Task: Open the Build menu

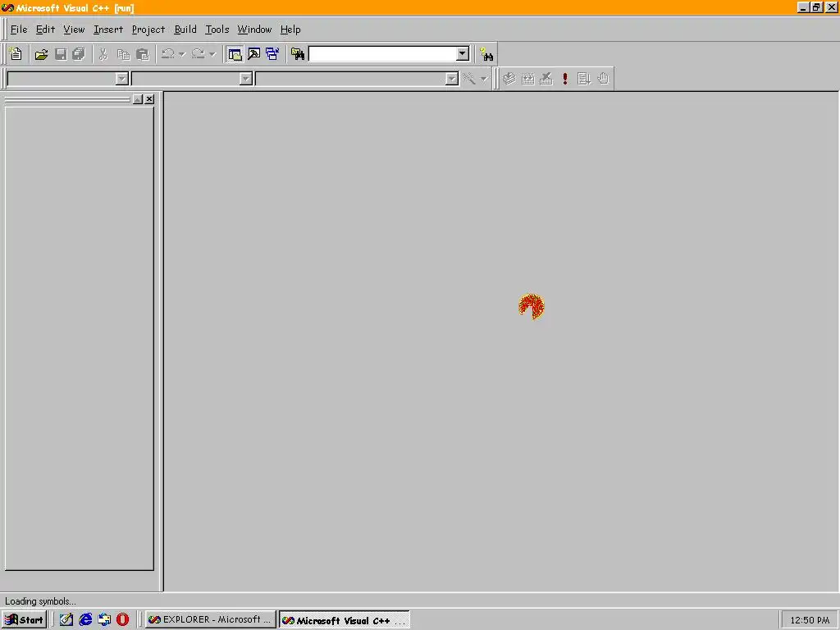Action: point(185,30)
